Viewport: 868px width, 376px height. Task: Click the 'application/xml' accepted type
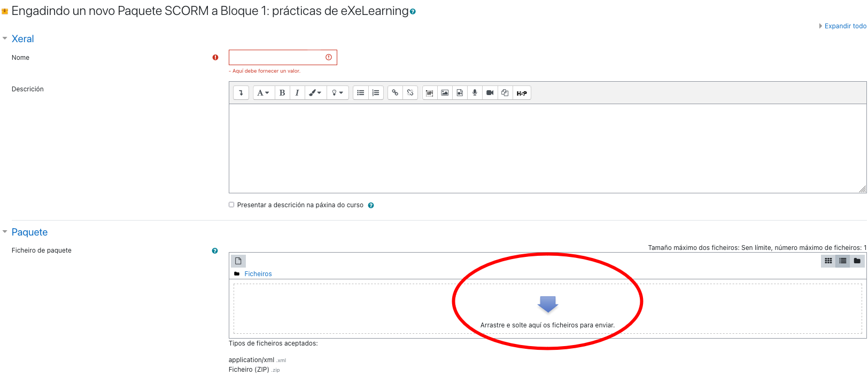point(251,360)
